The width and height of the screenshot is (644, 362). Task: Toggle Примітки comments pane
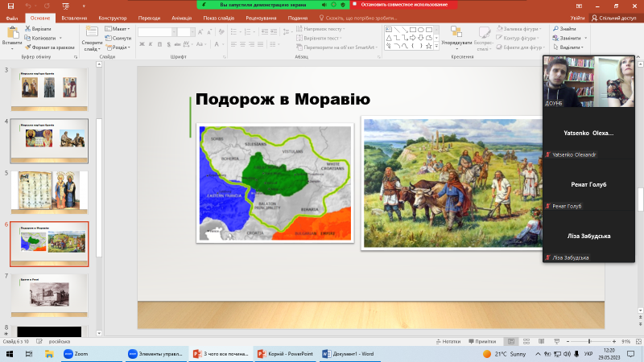482,341
